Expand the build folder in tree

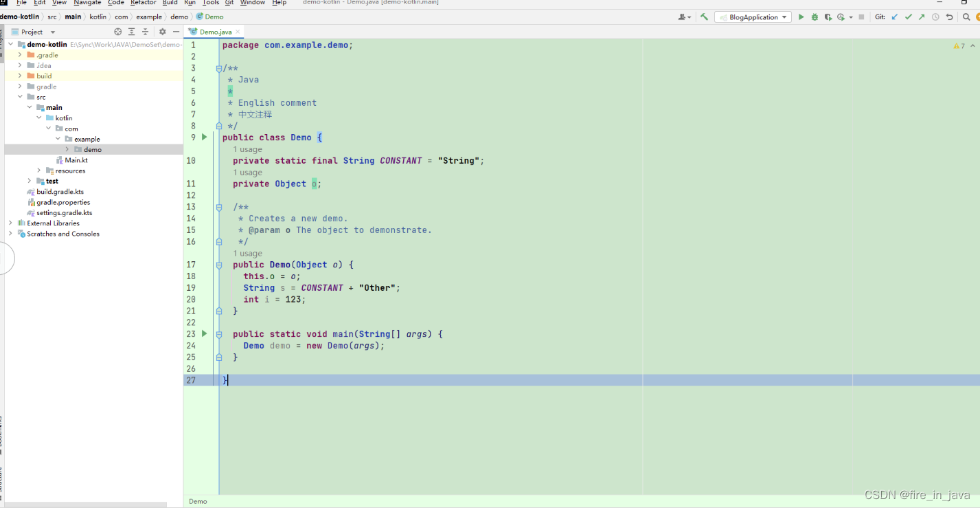point(20,76)
